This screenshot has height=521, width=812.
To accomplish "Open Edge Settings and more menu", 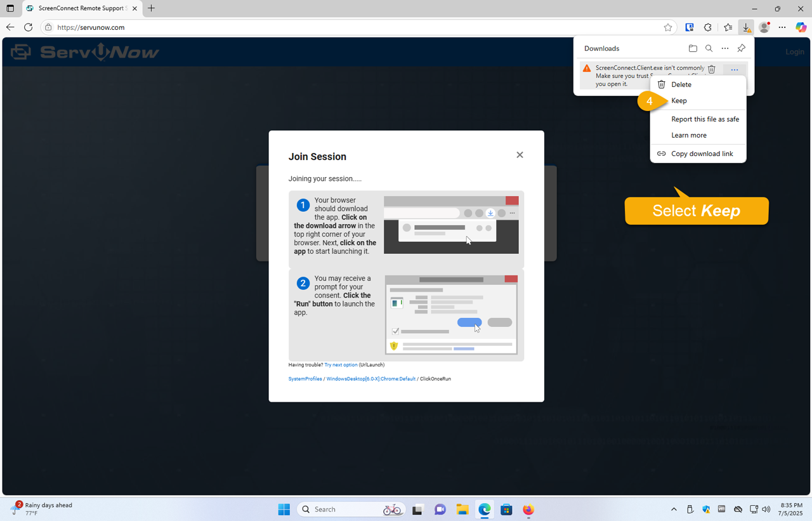I will [x=782, y=27].
